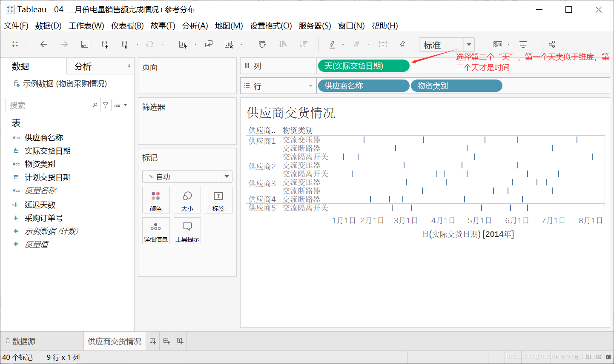
Task: Click the Highlight pen icon
Action: point(332,44)
